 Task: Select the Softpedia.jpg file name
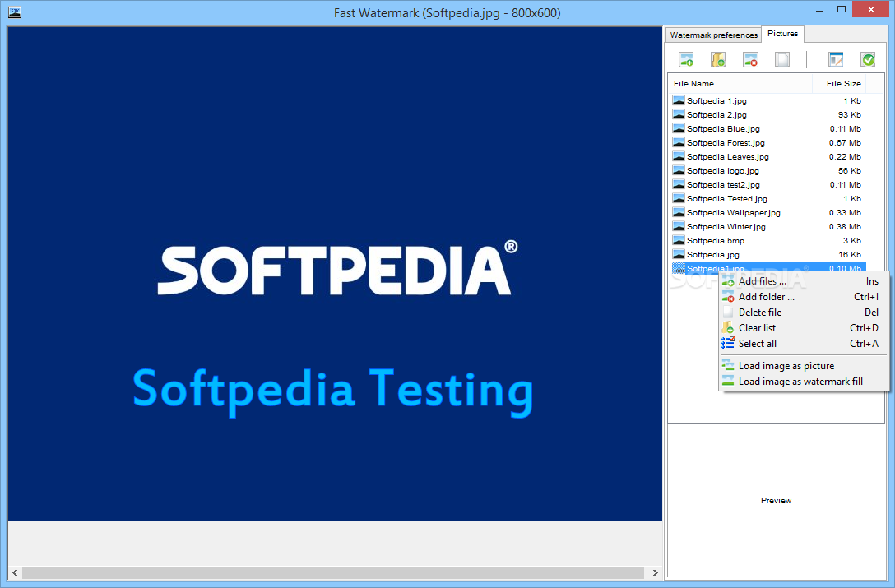tap(713, 255)
